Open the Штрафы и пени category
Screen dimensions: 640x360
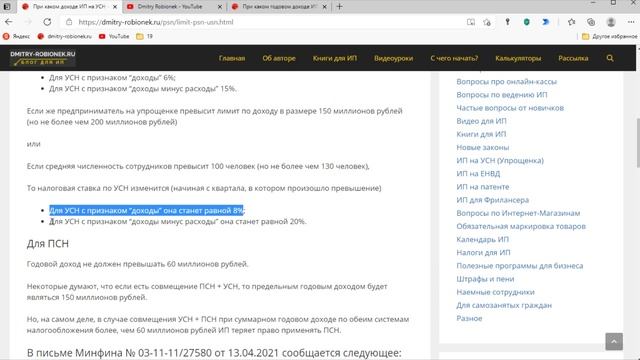(x=485, y=279)
